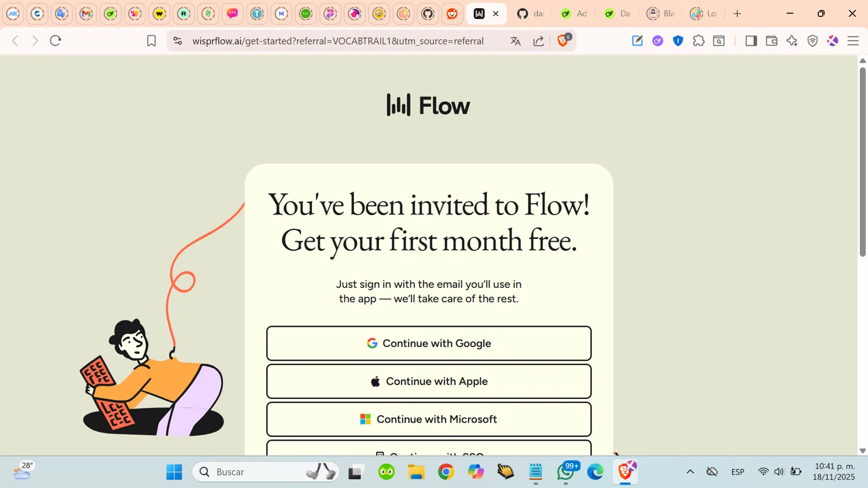Open Microsoft Edge from the taskbar
Viewport: 868px width, 488px height.
point(595,472)
